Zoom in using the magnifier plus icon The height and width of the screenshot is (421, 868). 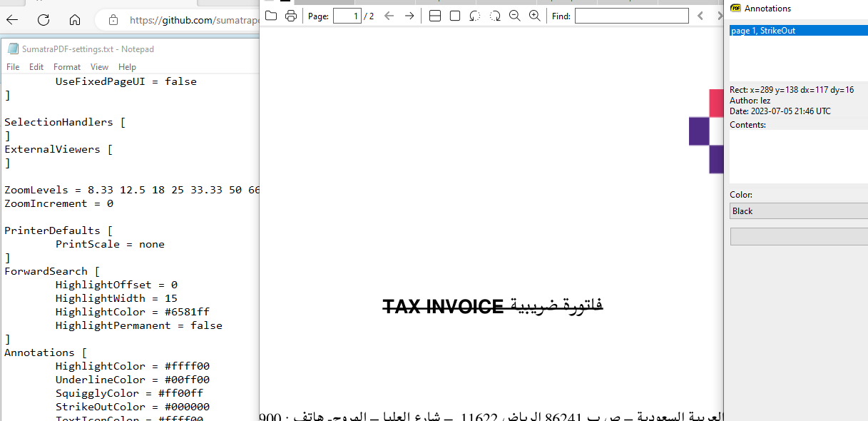pyautogui.click(x=535, y=15)
